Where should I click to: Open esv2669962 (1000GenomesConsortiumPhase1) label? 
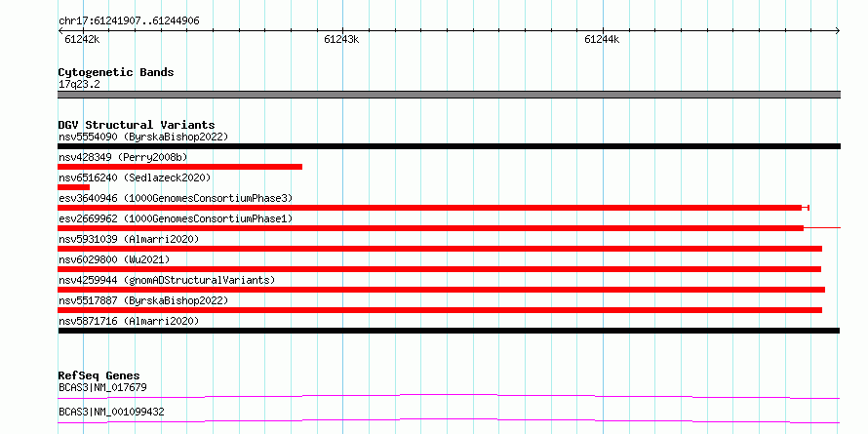(176, 218)
